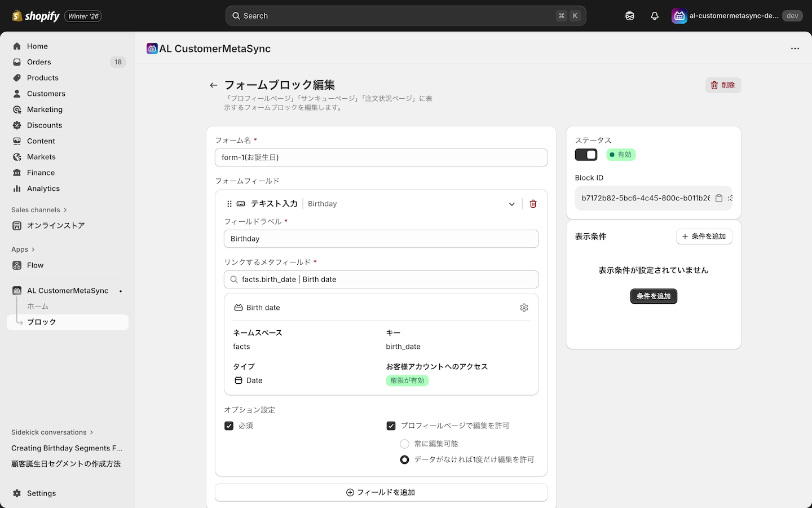Select the 常に編集可能 radio option
The width and height of the screenshot is (812, 508).
tap(404, 444)
